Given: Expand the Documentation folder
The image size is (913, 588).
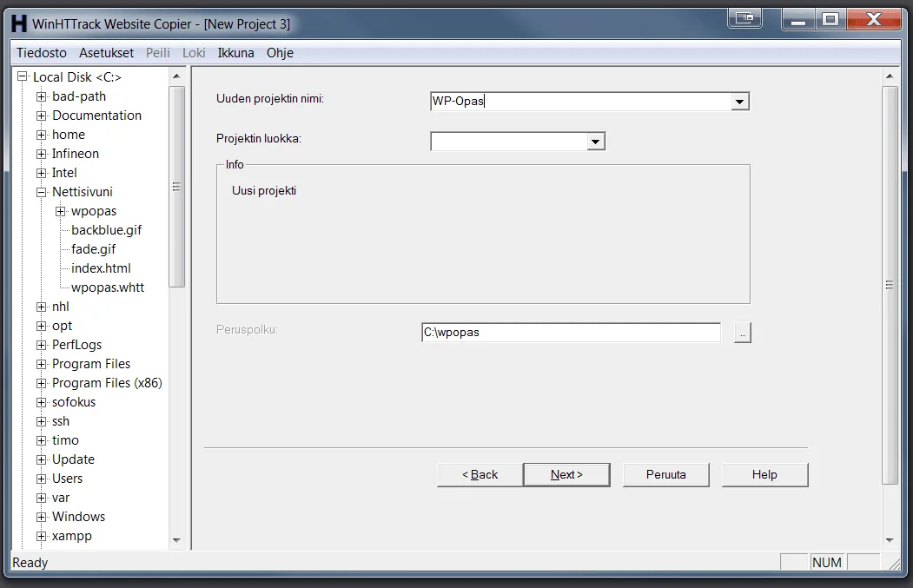Looking at the screenshot, I should [x=42, y=116].
